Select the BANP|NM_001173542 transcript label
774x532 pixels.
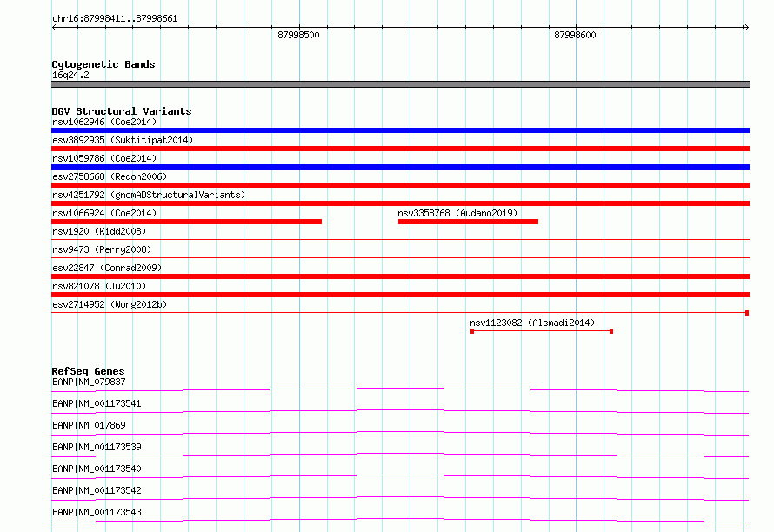[x=97, y=490]
